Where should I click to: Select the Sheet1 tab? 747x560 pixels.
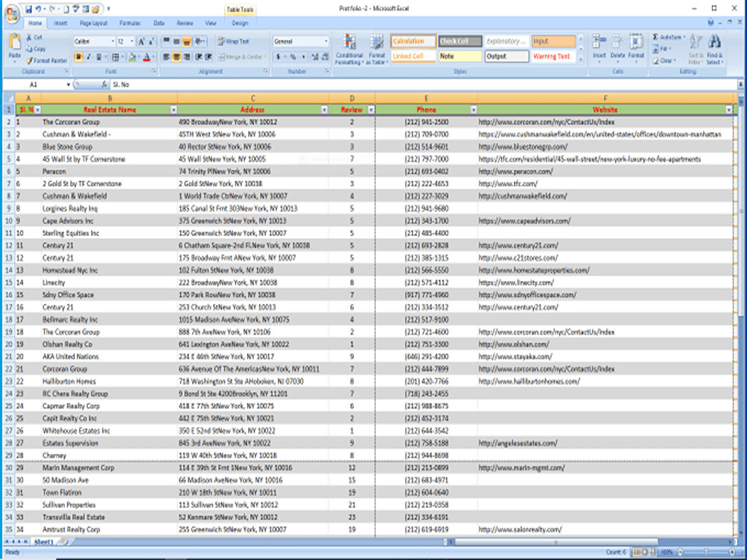tap(44, 542)
